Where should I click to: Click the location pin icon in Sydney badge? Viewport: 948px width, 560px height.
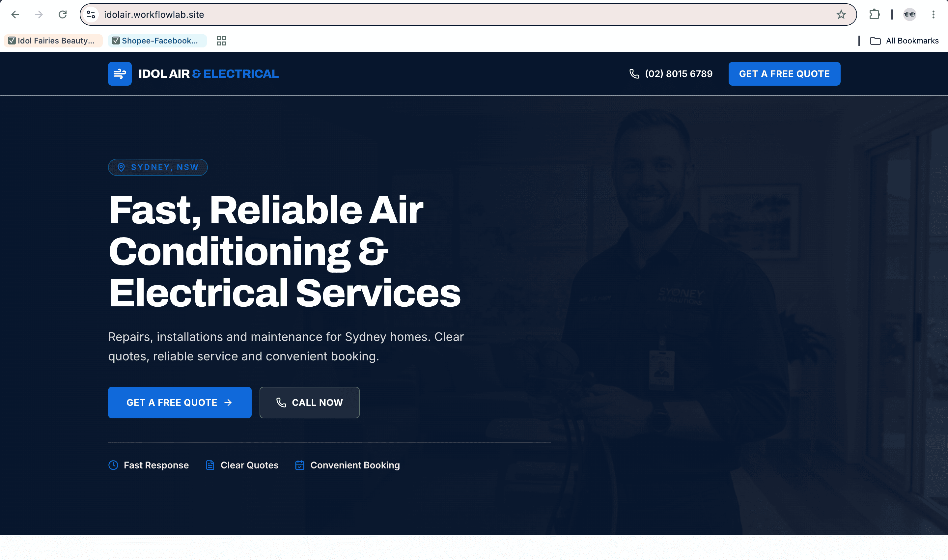(x=121, y=167)
